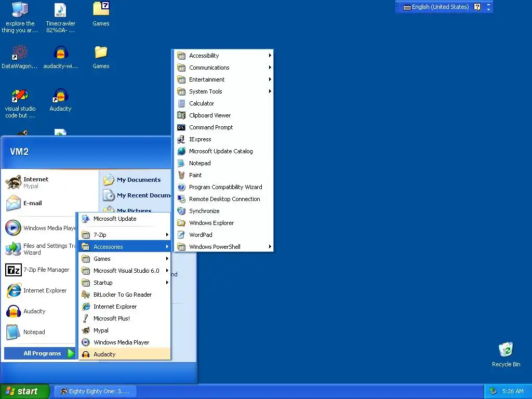
Task: Open Internet Explorer in left pane
Action: [39, 291]
